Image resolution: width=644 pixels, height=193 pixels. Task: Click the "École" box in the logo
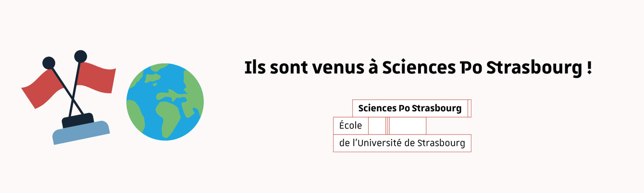(350, 126)
